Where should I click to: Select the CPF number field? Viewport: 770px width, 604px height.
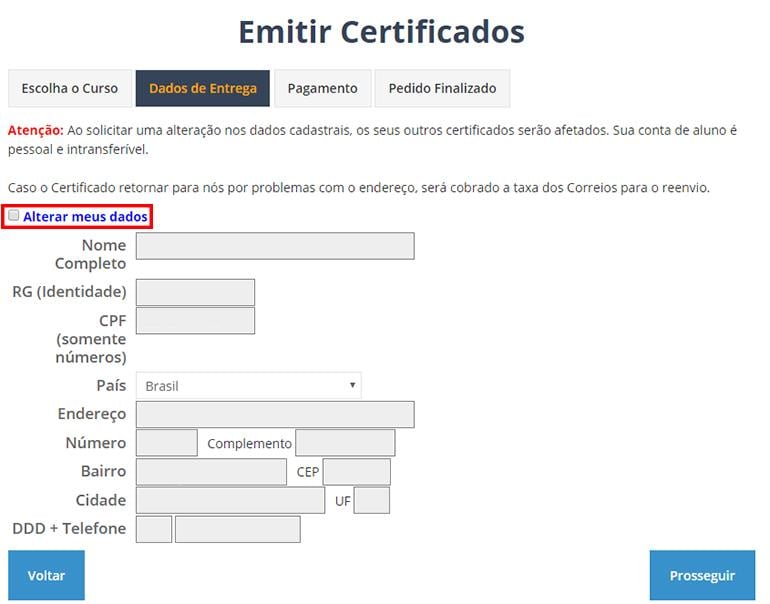click(195, 320)
